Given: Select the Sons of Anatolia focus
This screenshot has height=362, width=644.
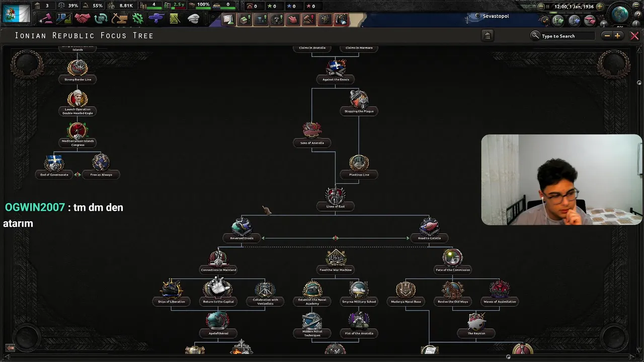Looking at the screenshot, I should 312,135.
